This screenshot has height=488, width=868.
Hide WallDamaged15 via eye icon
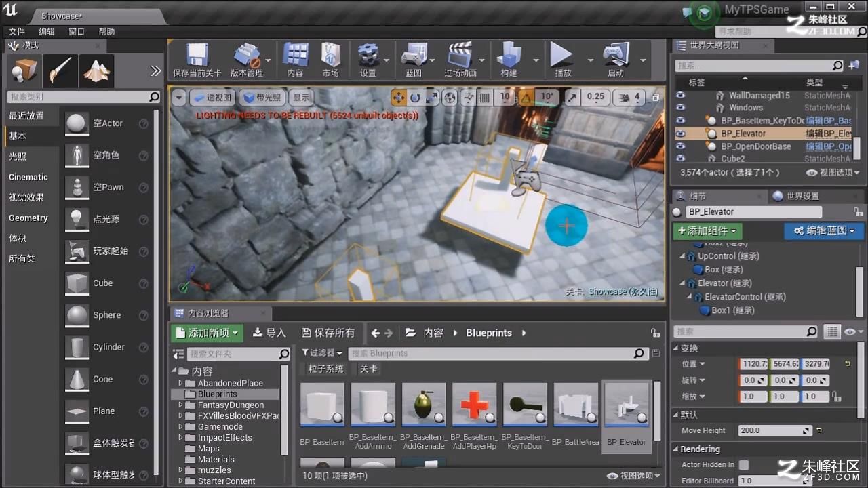click(680, 96)
